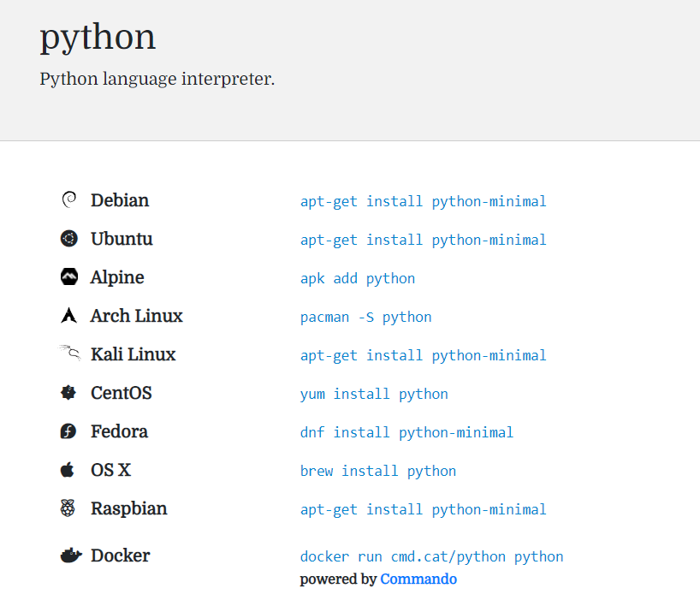The width and height of the screenshot is (700, 606).
Task: Click the Debian swirl logo icon
Action: point(69,200)
